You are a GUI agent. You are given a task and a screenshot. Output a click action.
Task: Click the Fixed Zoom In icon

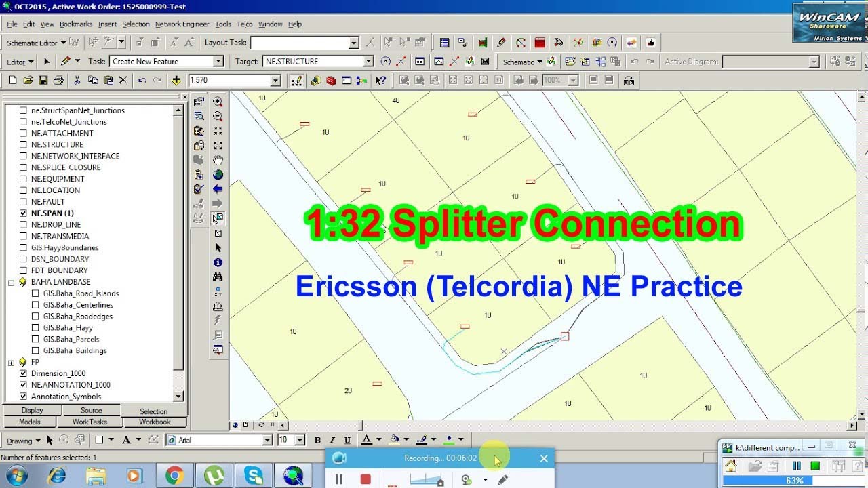pos(218,131)
